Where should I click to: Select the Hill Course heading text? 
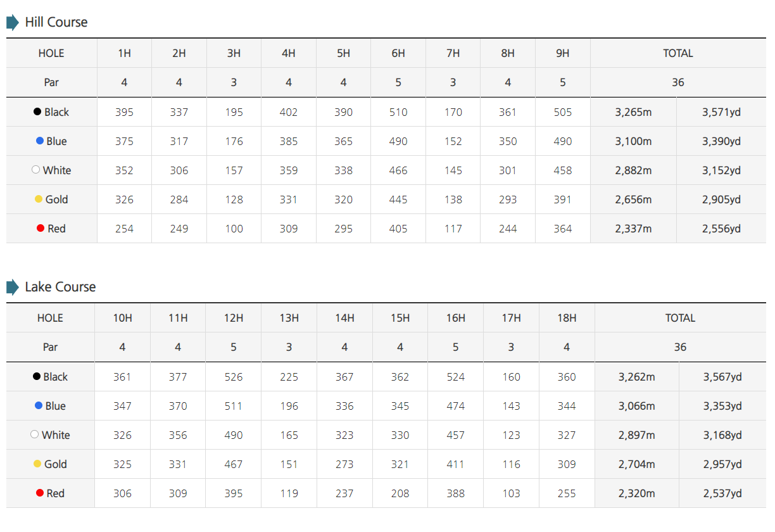(56, 22)
